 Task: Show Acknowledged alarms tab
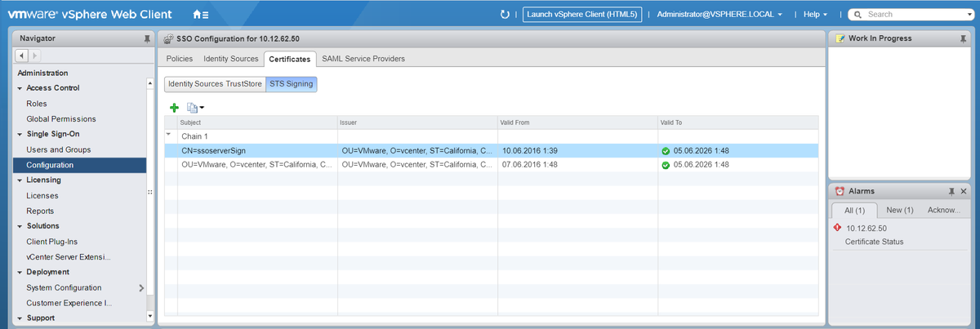(944, 211)
